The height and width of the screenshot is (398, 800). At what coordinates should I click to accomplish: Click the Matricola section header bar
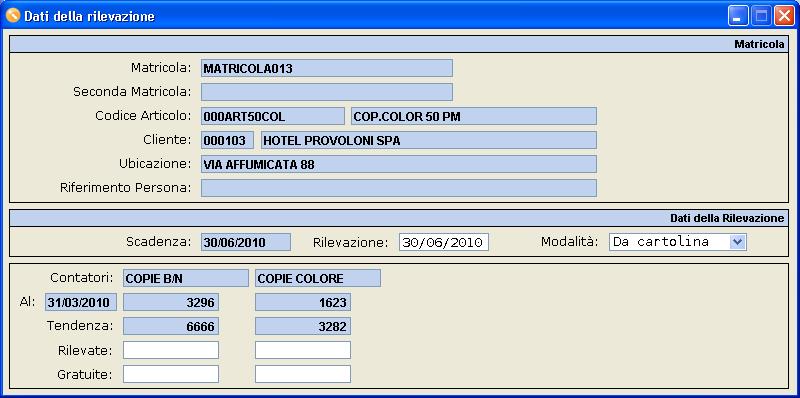(x=399, y=44)
